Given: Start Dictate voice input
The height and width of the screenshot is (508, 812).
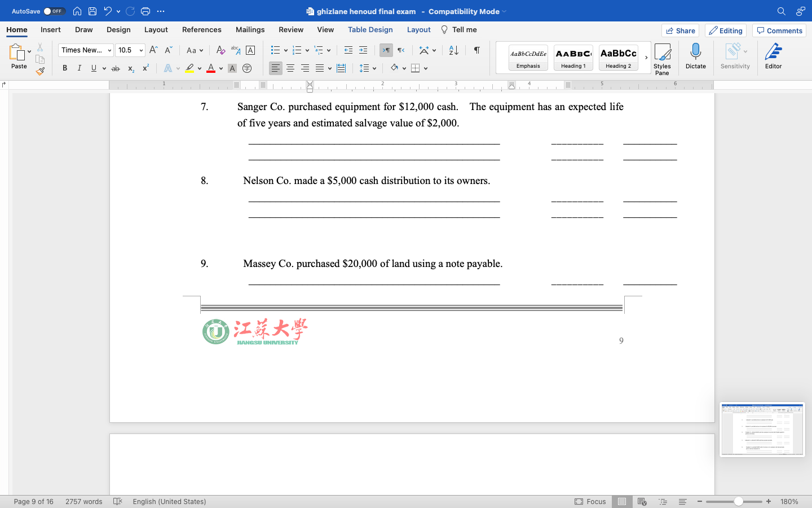Looking at the screenshot, I should (x=695, y=56).
